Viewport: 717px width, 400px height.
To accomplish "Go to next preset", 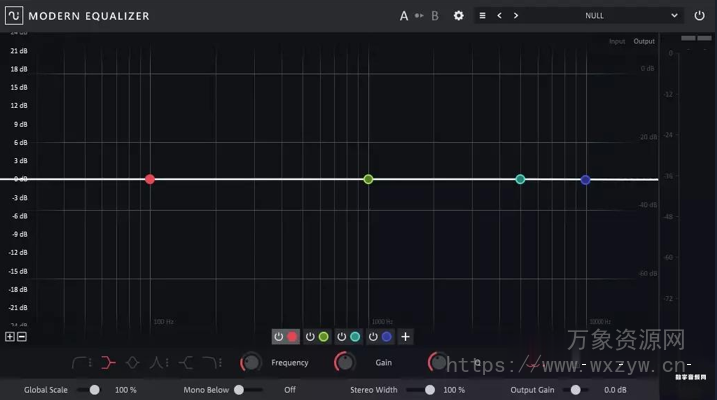I will tap(516, 16).
